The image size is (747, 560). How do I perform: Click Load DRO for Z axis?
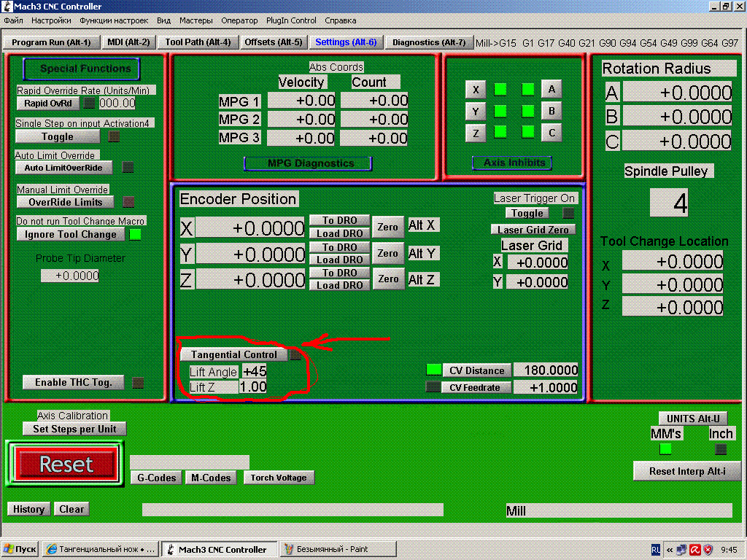[339, 285]
